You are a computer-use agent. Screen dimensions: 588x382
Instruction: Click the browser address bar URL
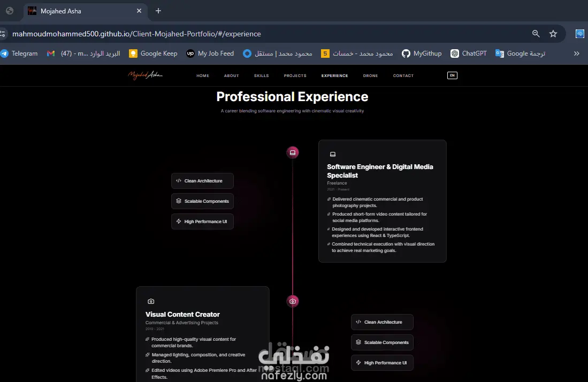click(x=136, y=34)
